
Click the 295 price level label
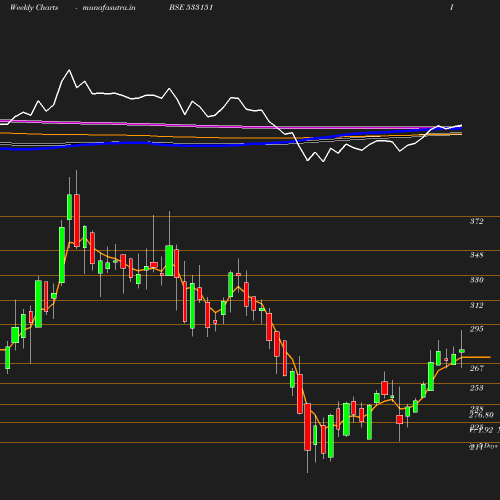pyautogui.click(x=476, y=329)
